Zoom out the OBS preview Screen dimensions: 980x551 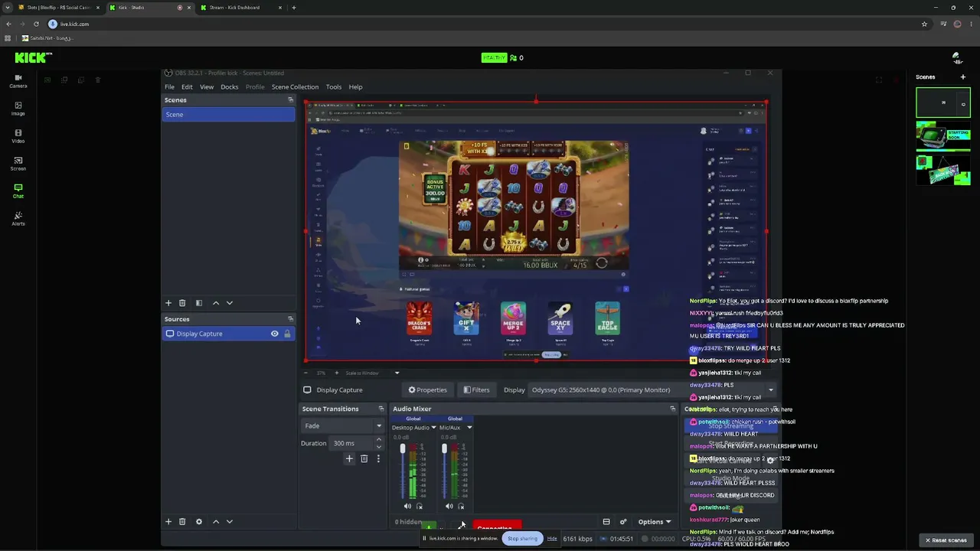[x=306, y=373]
